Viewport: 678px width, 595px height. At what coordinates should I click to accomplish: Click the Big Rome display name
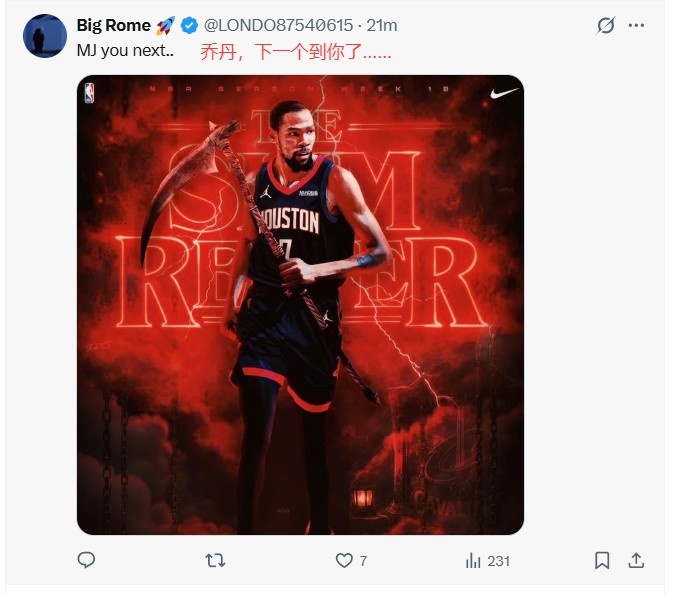(x=113, y=26)
